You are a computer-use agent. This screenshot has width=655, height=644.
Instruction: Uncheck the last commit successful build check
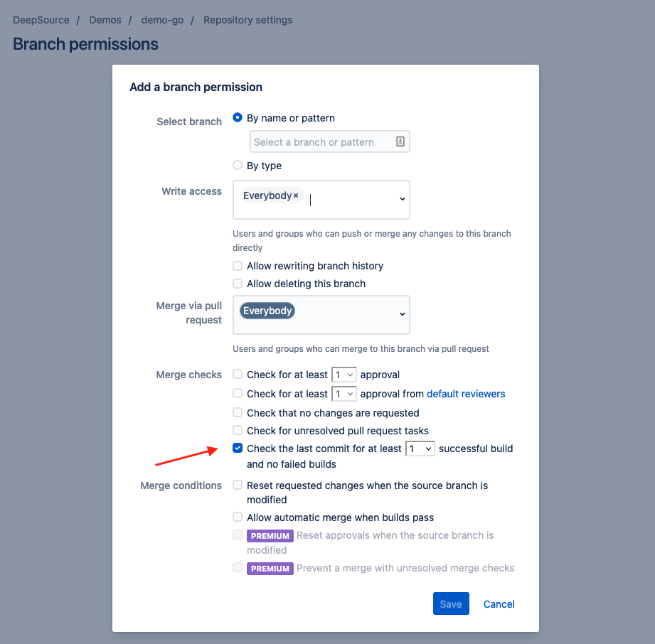coord(237,448)
